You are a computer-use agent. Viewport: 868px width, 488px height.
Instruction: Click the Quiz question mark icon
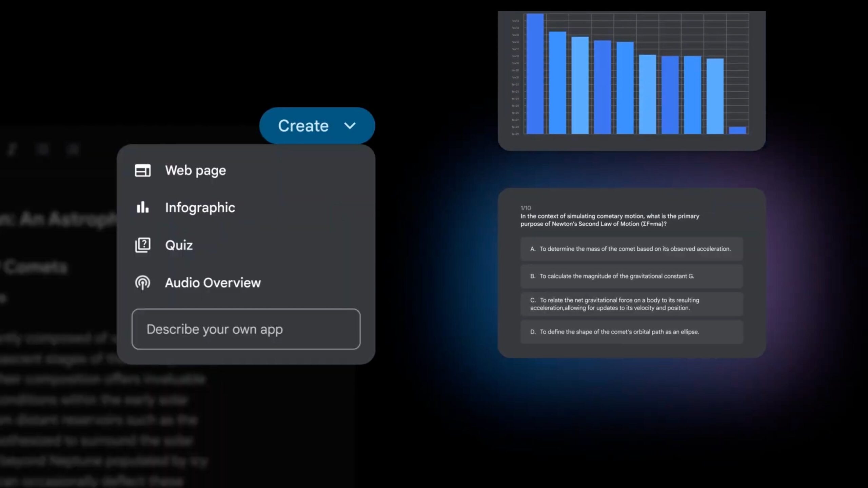(x=143, y=245)
